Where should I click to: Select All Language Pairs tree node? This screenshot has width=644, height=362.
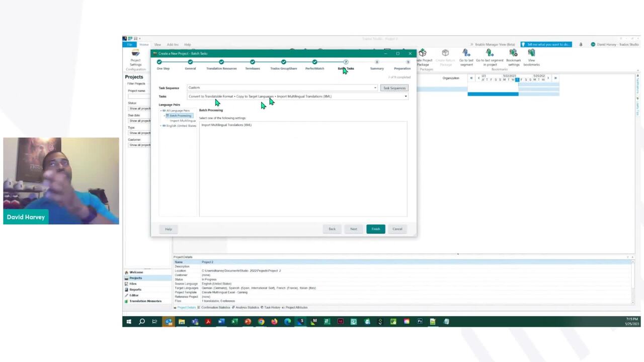coord(178,111)
